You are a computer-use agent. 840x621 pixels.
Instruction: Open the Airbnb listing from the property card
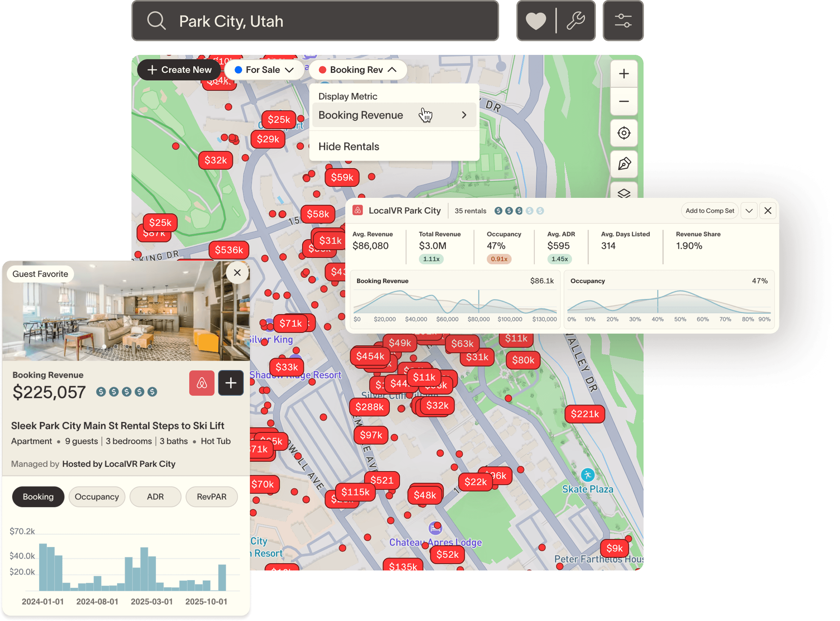[x=202, y=383]
